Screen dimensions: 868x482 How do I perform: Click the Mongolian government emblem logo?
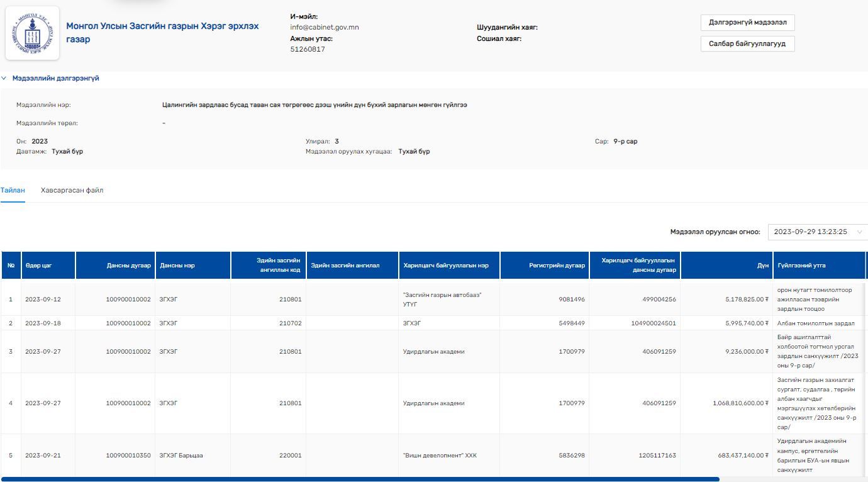pyautogui.click(x=32, y=33)
